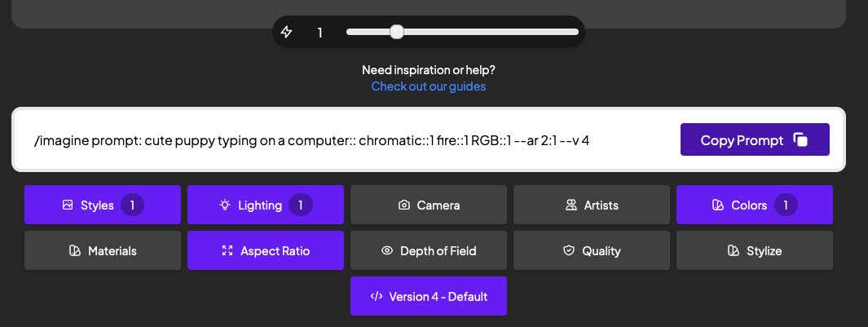Click the lightning bolt icon beside slider

[x=286, y=33]
